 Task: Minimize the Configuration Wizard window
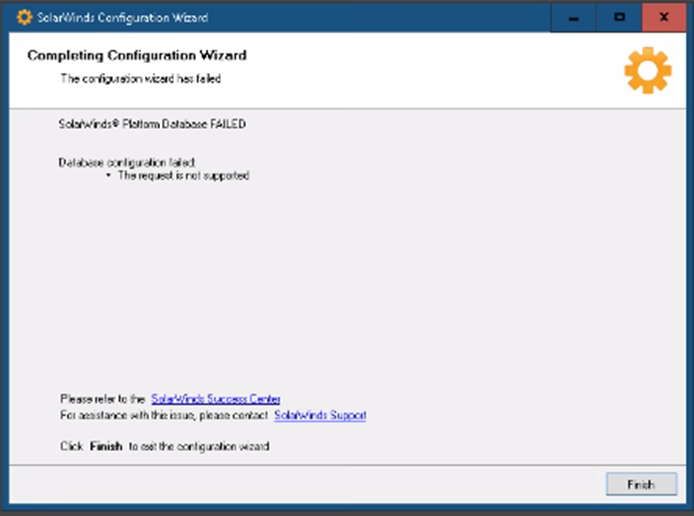click(x=573, y=17)
